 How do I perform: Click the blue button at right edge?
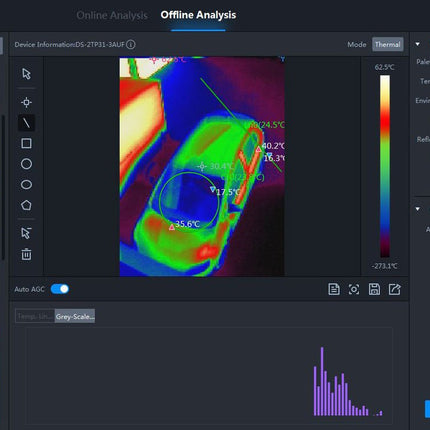[x=427, y=409]
